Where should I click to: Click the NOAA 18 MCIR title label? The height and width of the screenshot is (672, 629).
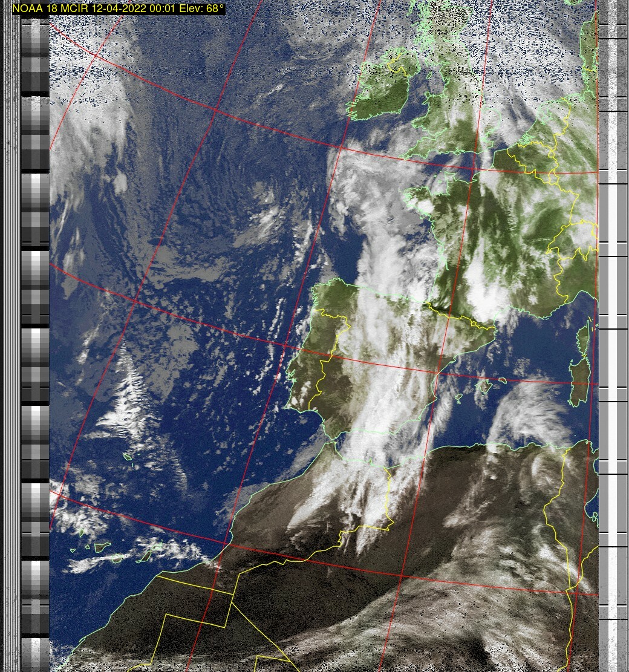[118, 8]
